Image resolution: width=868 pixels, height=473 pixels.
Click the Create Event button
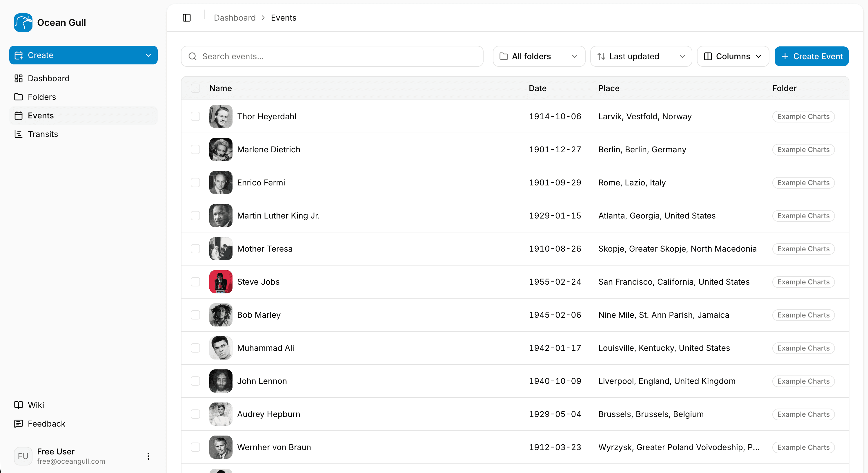(811, 56)
